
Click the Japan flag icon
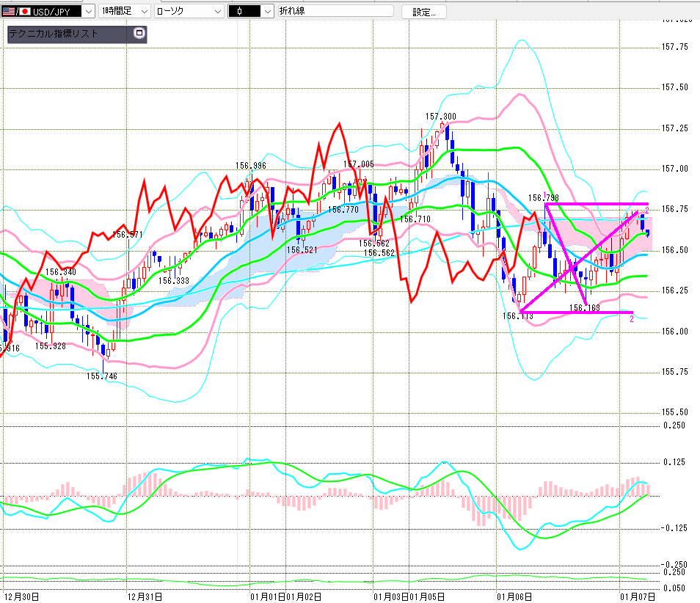click(25, 12)
